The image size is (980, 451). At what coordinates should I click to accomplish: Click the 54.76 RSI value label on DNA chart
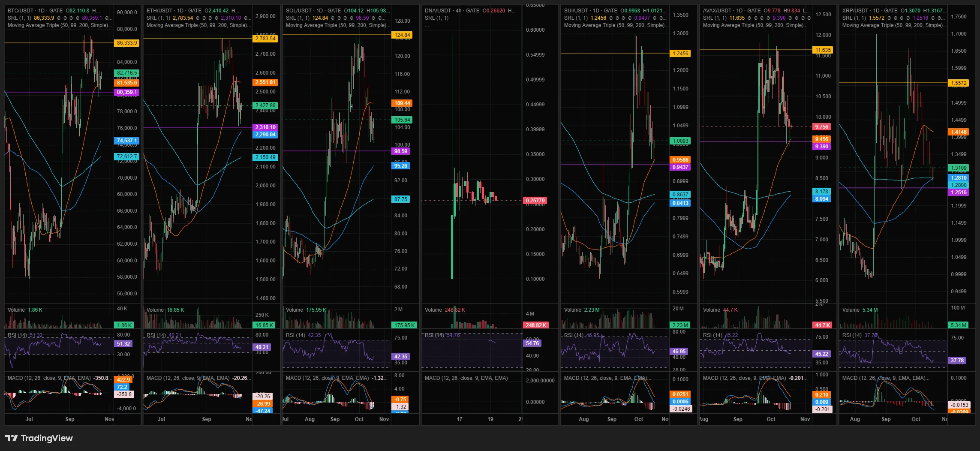click(532, 343)
